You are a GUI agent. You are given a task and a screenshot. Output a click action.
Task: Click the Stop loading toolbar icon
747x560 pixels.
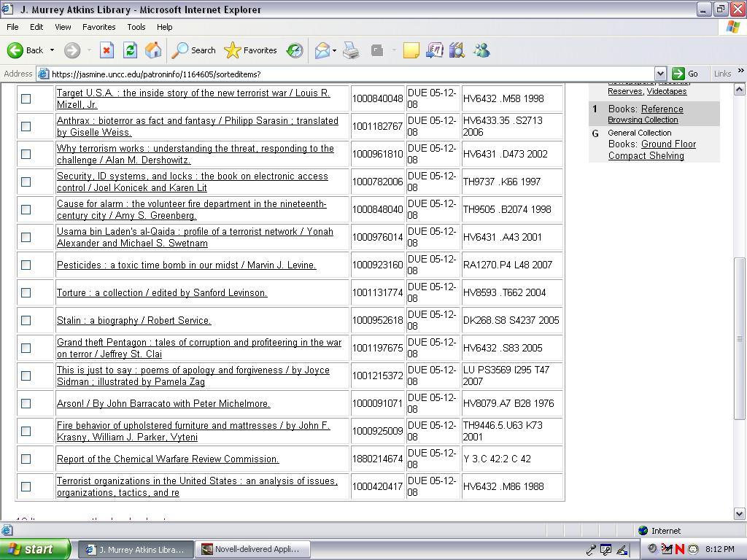point(107,50)
